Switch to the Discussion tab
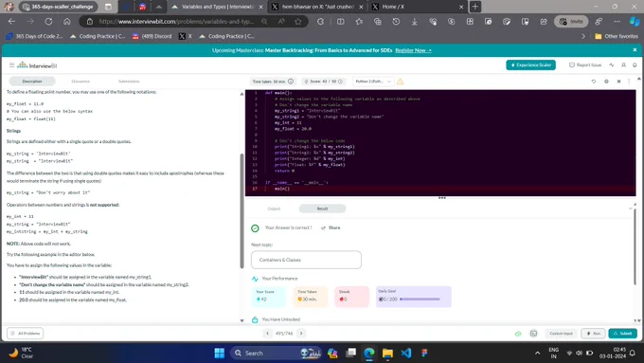The height and width of the screenshot is (363, 644). [80, 82]
